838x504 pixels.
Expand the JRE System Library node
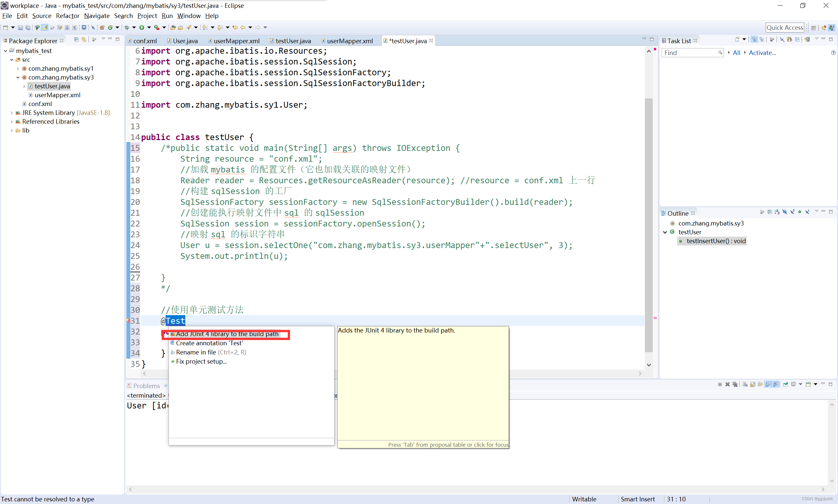[x=12, y=113]
